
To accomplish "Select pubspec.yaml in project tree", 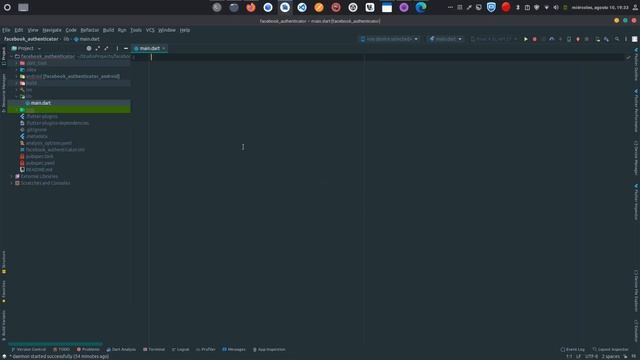I will pyautogui.click(x=40, y=163).
